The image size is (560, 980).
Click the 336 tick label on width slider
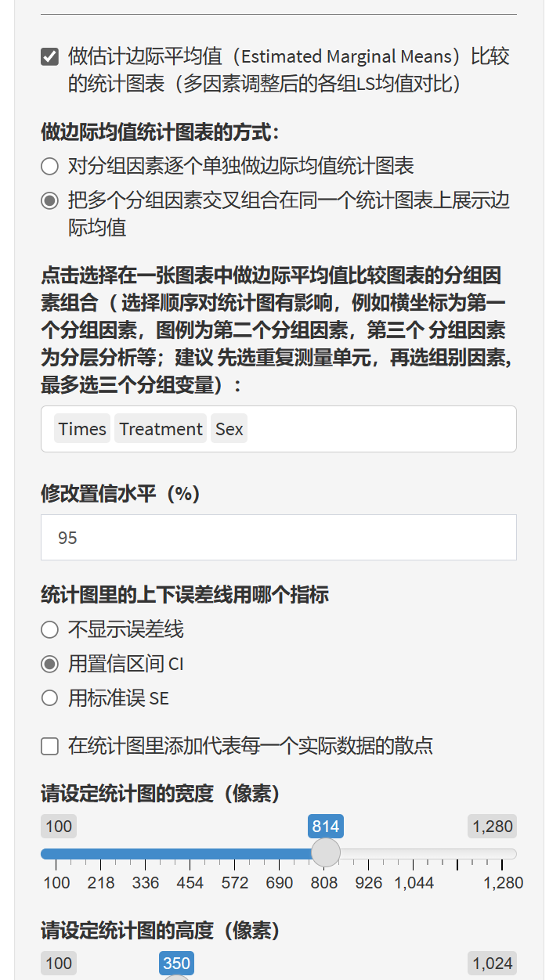click(146, 883)
